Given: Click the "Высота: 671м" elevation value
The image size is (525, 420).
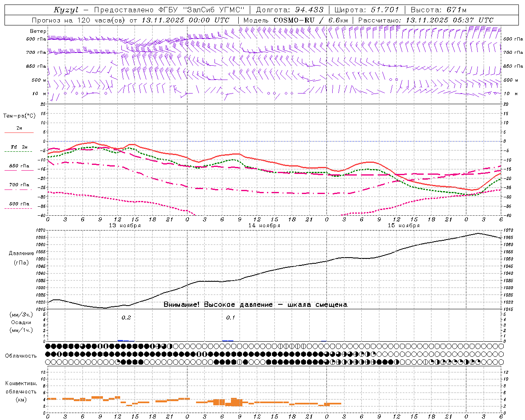Looking at the screenshot, I should pos(438,10).
